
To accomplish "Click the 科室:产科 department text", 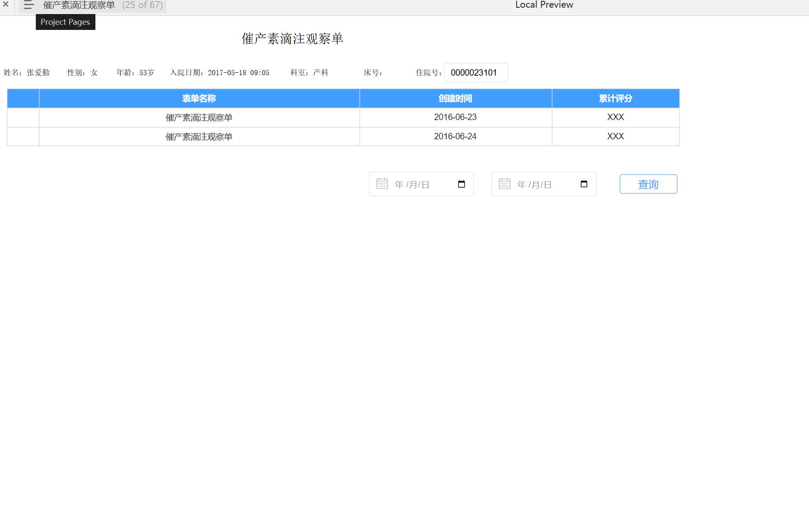I will 309,73.
